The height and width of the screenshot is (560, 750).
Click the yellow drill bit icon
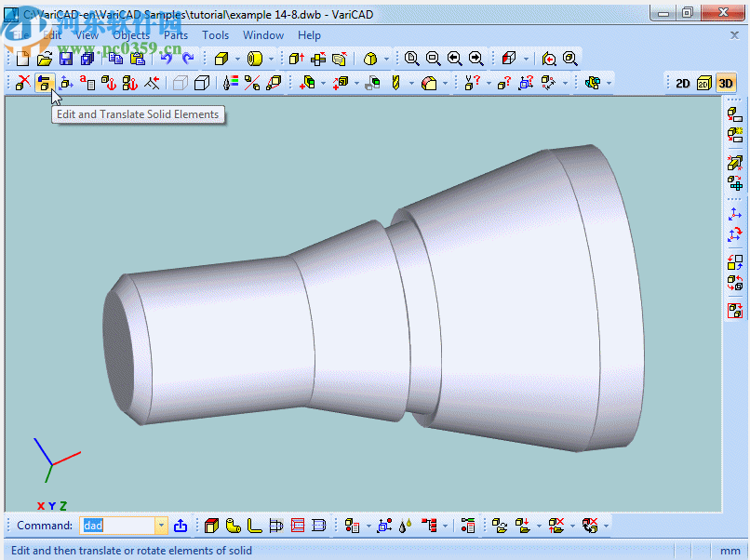click(x=395, y=83)
